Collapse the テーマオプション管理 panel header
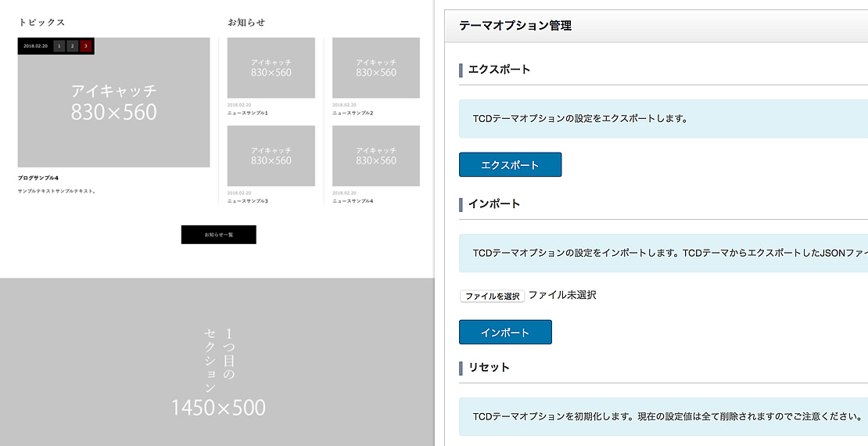This screenshot has width=868, height=446. (x=657, y=26)
